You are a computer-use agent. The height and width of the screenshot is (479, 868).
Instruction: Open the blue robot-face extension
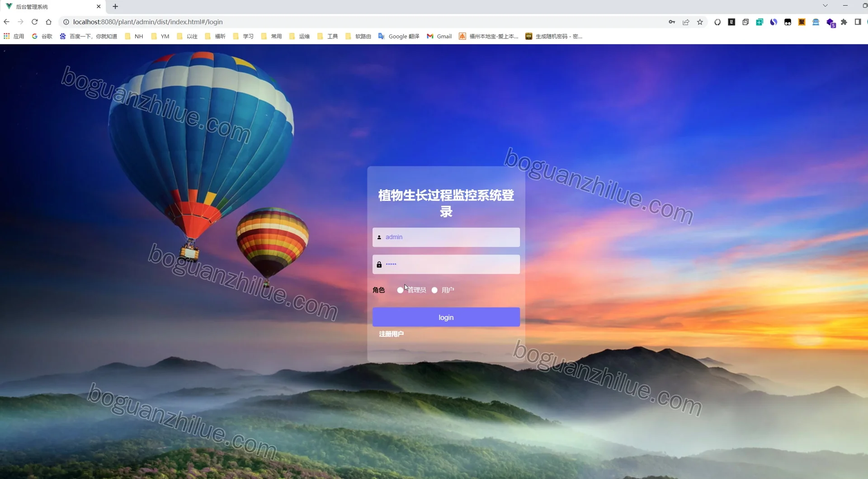coord(816,22)
